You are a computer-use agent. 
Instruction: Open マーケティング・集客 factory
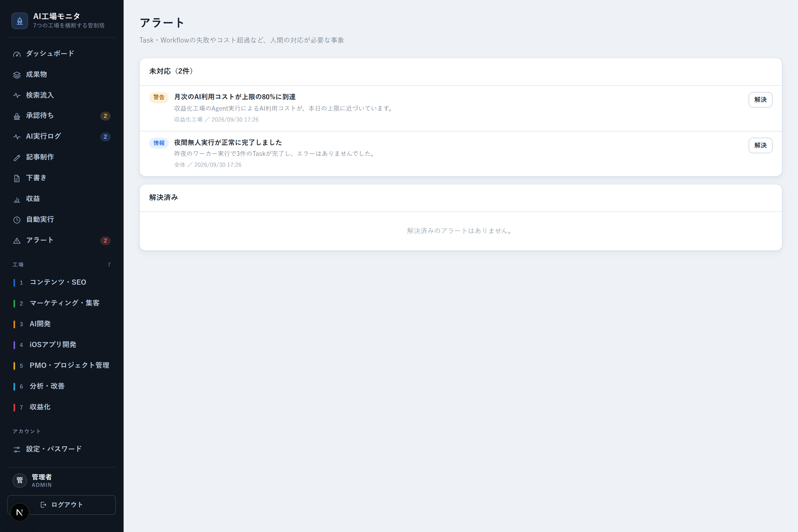click(x=62, y=303)
